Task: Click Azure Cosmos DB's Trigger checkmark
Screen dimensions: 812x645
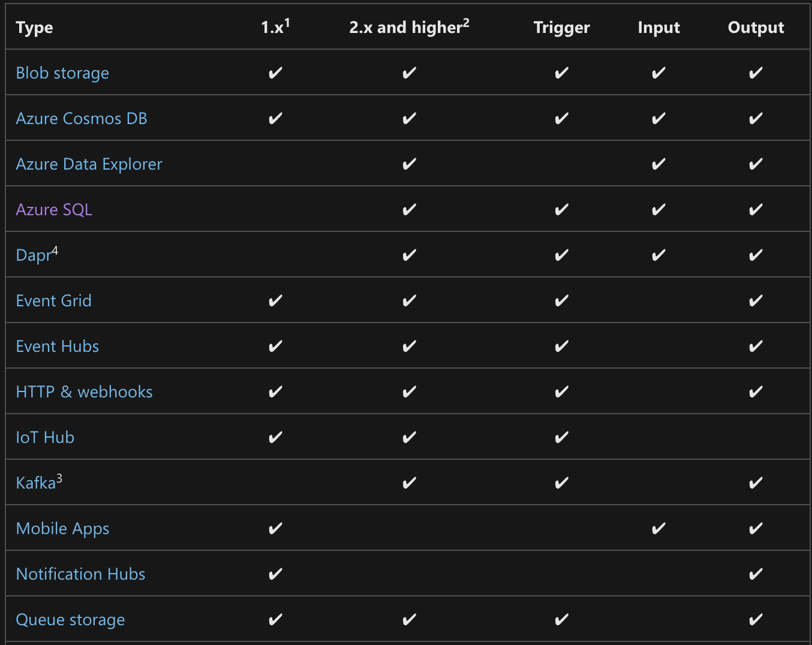Action: (x=562, y=119)
